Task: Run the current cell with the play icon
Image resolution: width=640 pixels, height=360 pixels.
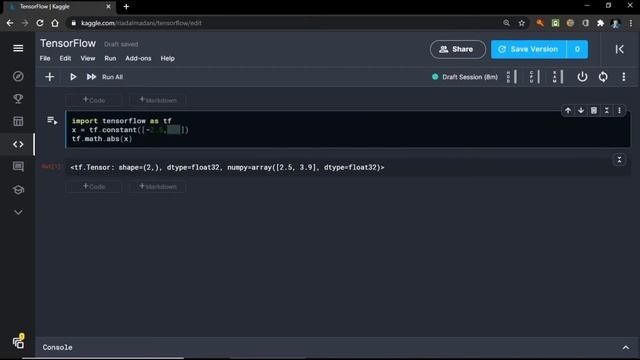Action: [x=73, y=77]
